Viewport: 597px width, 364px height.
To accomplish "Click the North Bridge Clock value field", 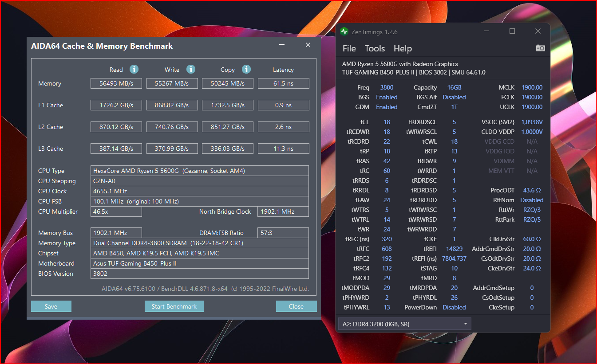I will coord(283,211).
